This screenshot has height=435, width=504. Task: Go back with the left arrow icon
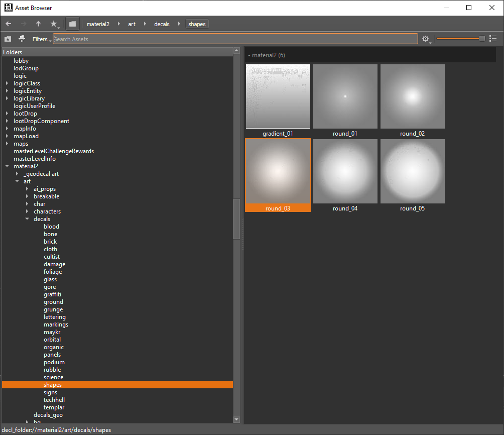(9, 24)
